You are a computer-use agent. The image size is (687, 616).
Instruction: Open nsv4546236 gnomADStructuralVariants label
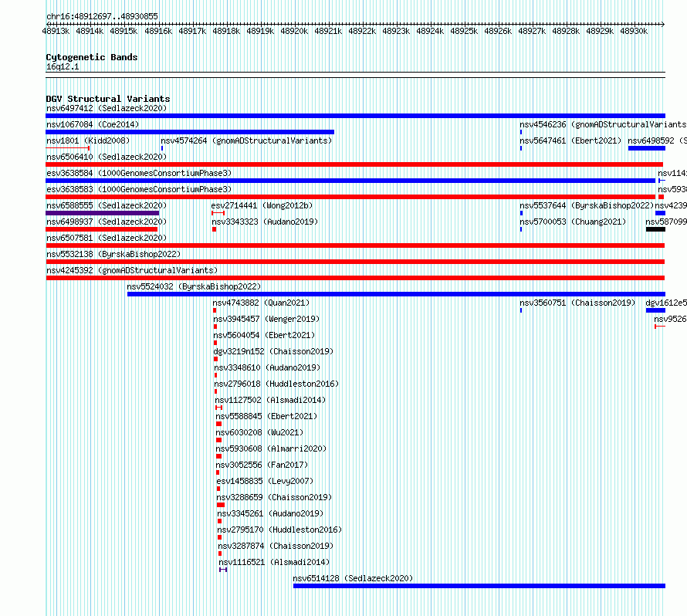[603, 124]
